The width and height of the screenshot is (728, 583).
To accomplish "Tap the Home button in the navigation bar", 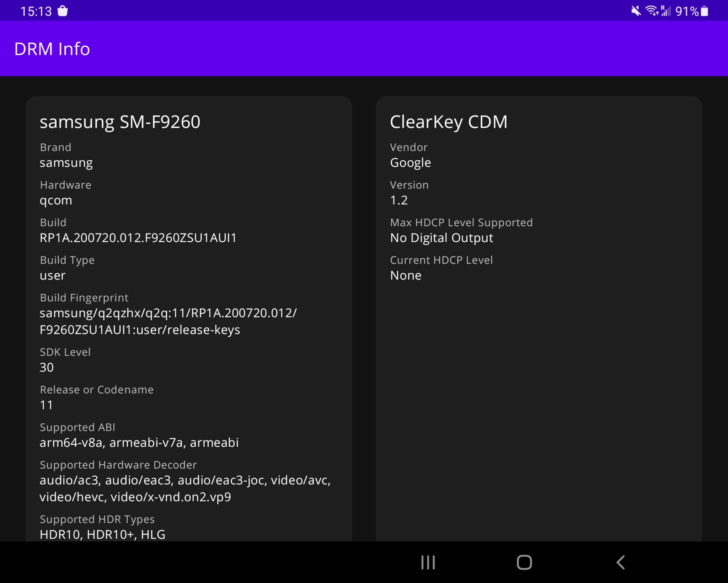I will coord(524,563).
